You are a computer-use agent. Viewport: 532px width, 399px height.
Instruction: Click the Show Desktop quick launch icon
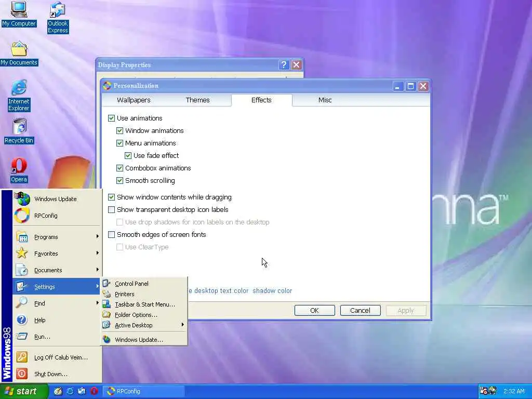pos(58,391)
